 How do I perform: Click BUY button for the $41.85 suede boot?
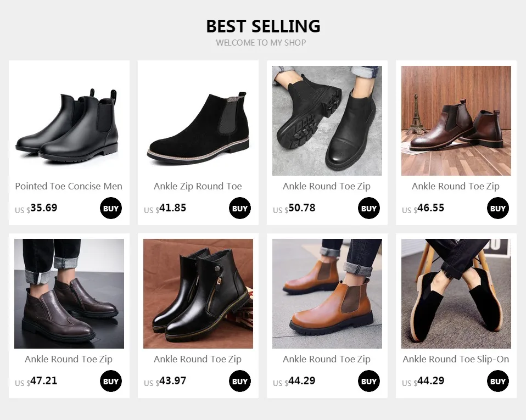(240, 208)
